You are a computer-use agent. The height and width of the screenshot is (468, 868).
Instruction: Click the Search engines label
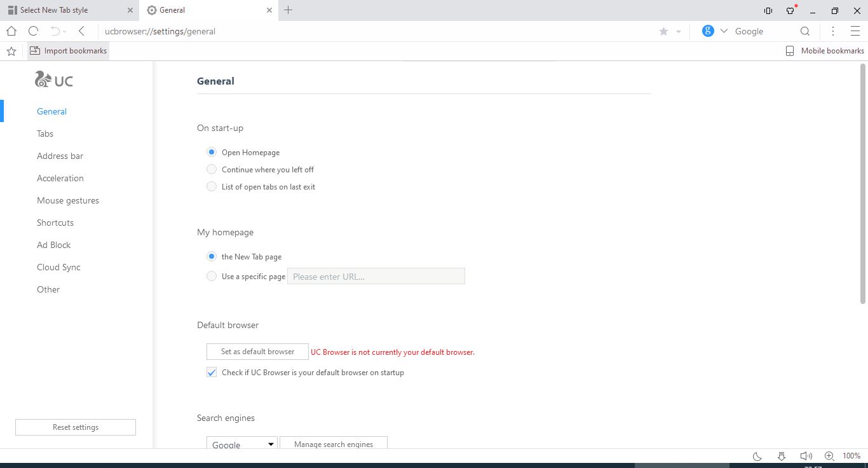click(x=226, y=418)
